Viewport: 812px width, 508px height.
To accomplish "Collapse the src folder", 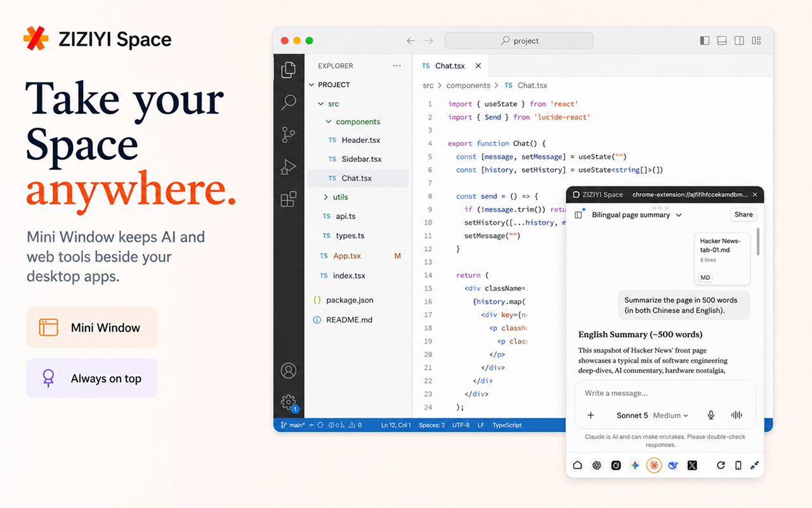I will click(x=320, y=104).
